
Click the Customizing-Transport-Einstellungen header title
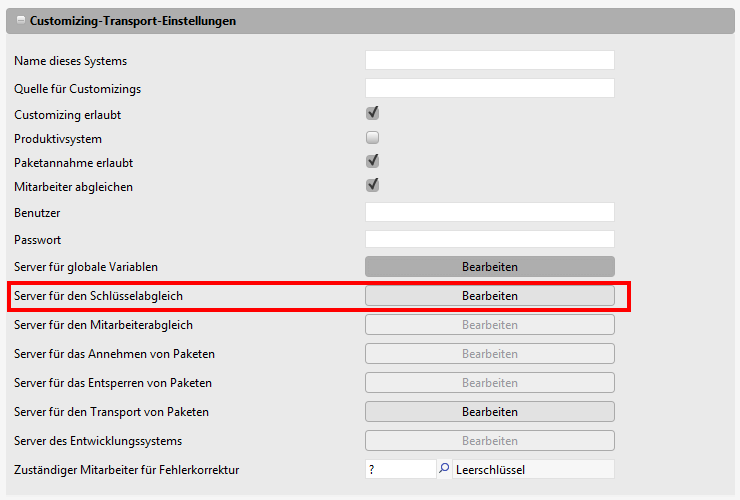point(133,21)
